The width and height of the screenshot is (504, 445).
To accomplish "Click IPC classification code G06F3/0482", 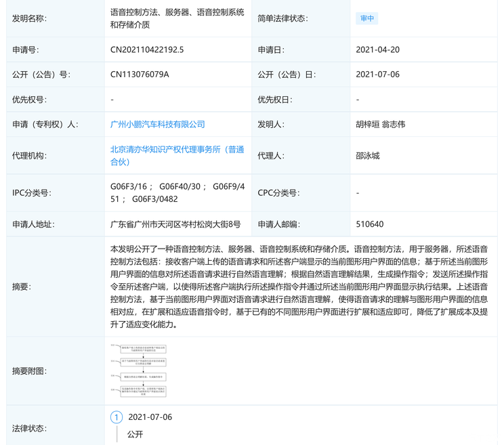I will [156, 199].
